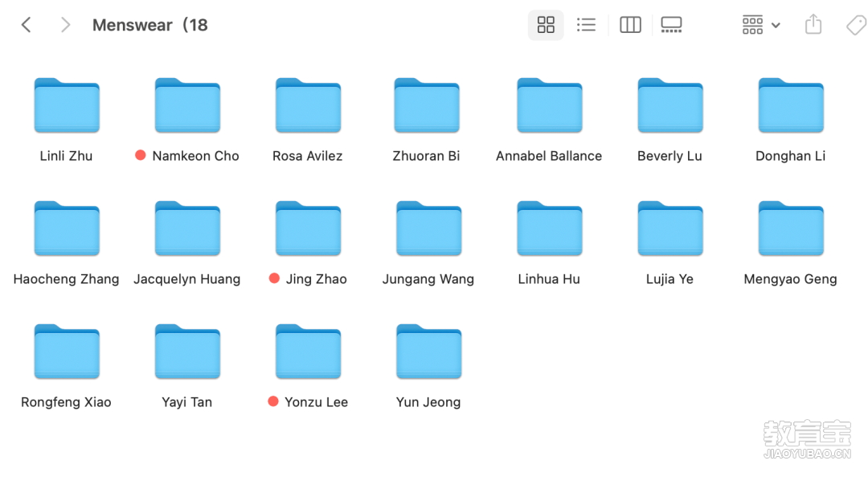Screen dimensions: 868x477
Task: Go forward with the right chevron
Action: 65,25
